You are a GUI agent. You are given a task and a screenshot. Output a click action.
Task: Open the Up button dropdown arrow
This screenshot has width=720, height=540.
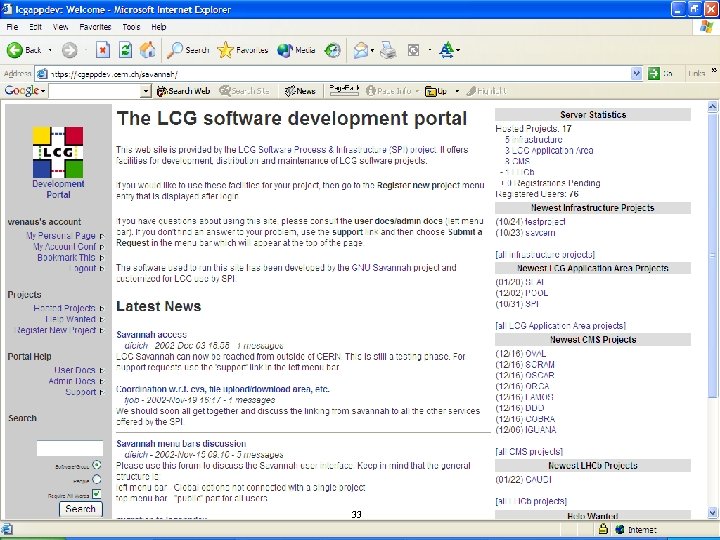(x=457, y=91)
